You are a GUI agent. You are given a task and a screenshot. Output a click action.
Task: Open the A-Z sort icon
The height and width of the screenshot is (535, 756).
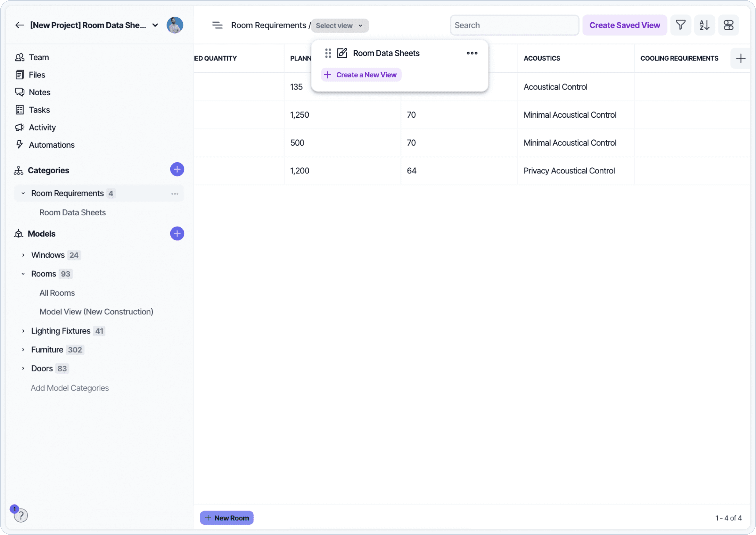pos(704,25)
